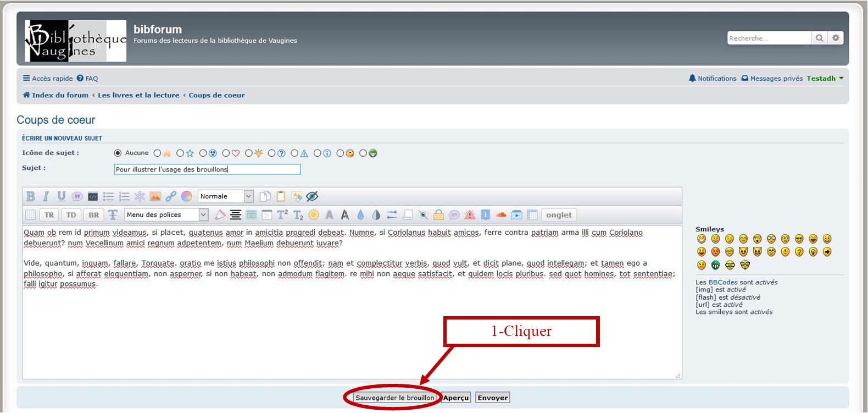868x413 pixels.
Task: Click the code block icon
Action: (x=93, y=196)
